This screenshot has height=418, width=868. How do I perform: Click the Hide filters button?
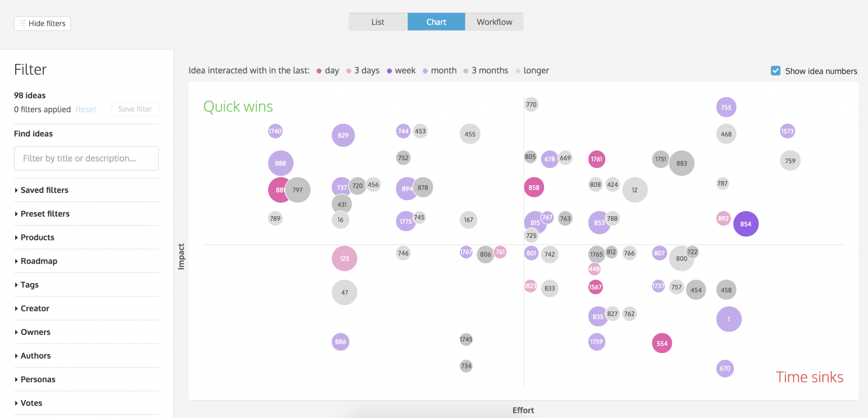click(x=42, y=23)
